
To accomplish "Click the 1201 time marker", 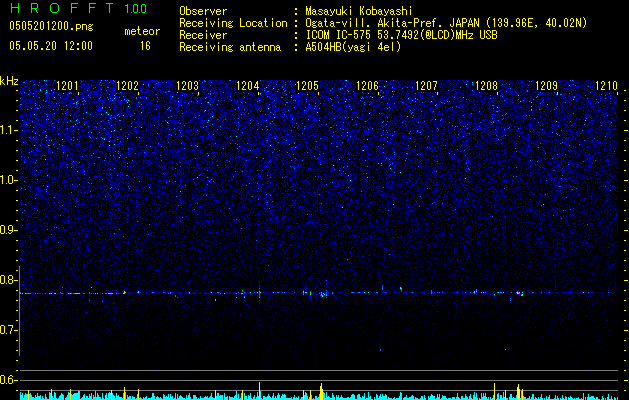I will (67, 86).
